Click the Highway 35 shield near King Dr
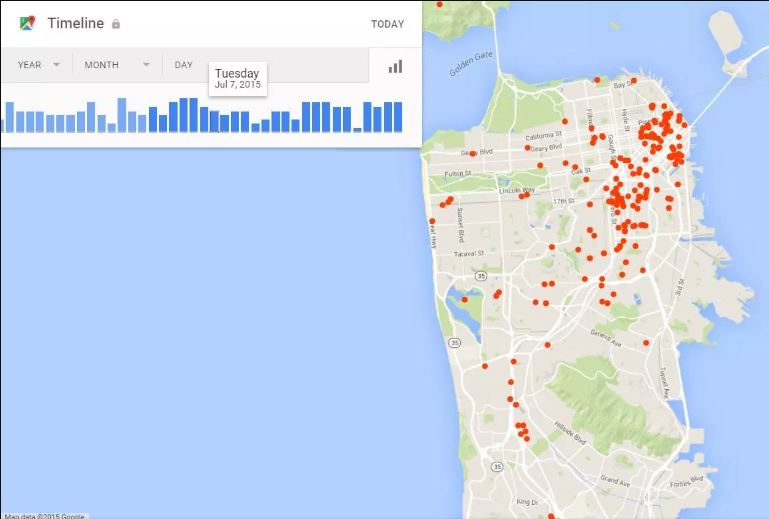Image resolution: width=769 pixels, height=519 pixels. click(x=497, y=467)
